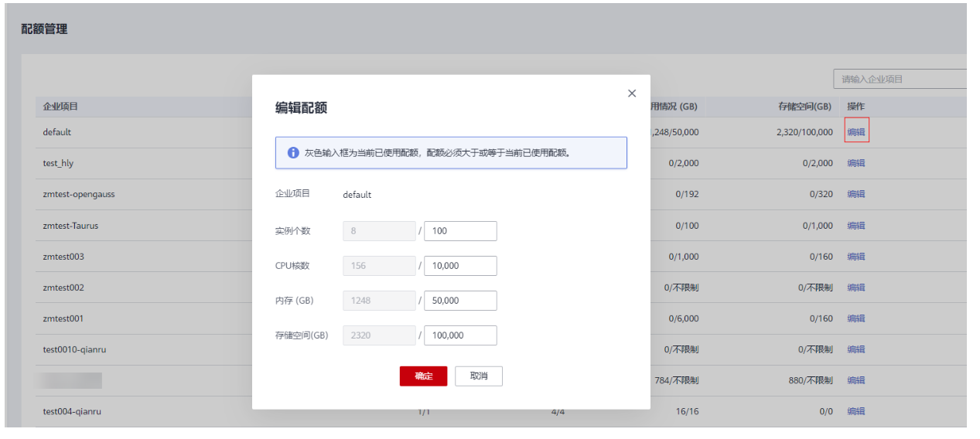Click the 0/1,000 storage value
The width and height of the screenshot is (980, 439).
tap(818, 226)
